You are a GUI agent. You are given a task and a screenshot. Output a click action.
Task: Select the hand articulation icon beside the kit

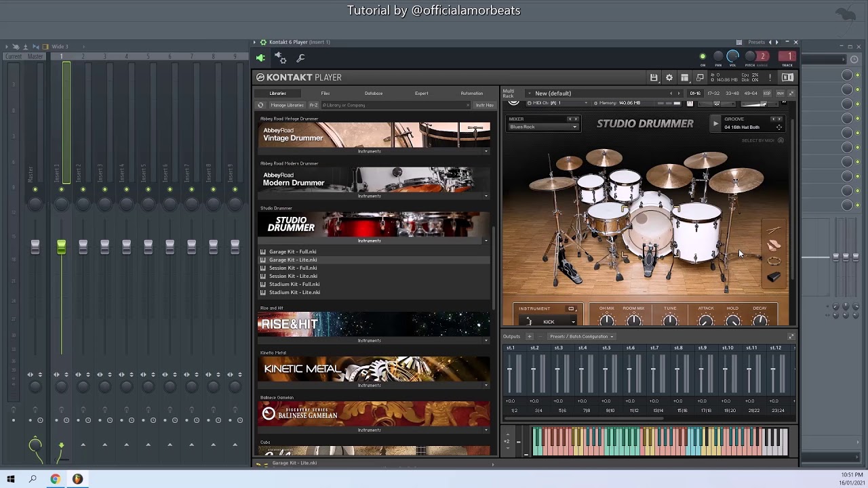[774, 246]
